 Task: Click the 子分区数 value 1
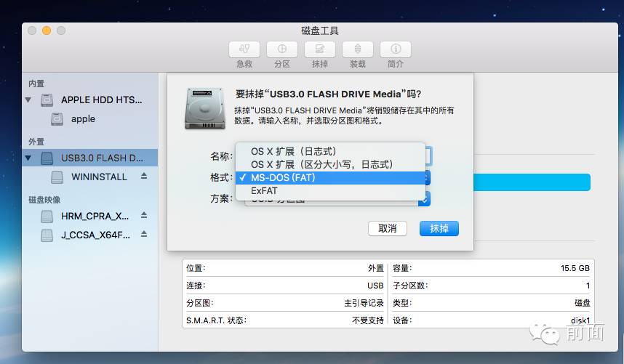pos(588,286)
